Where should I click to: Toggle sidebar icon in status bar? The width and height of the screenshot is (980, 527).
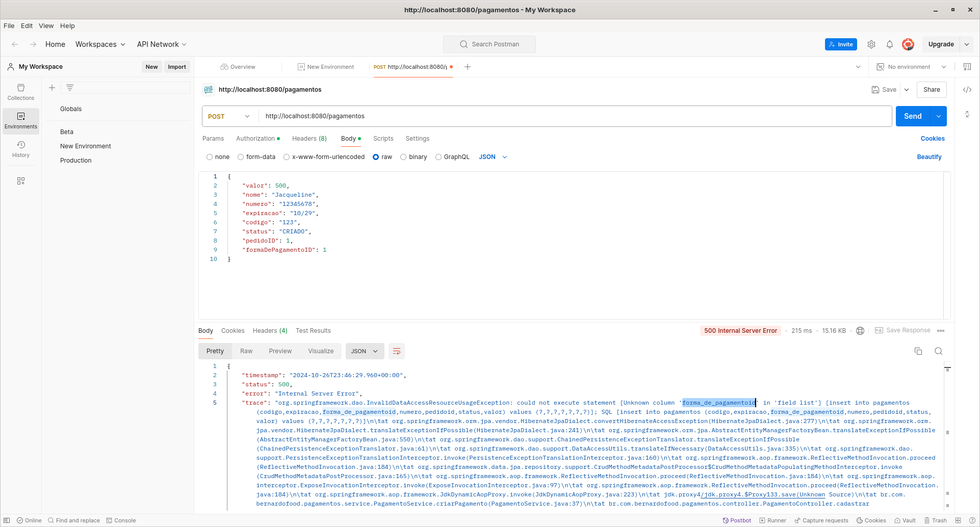tap(7, 520)
